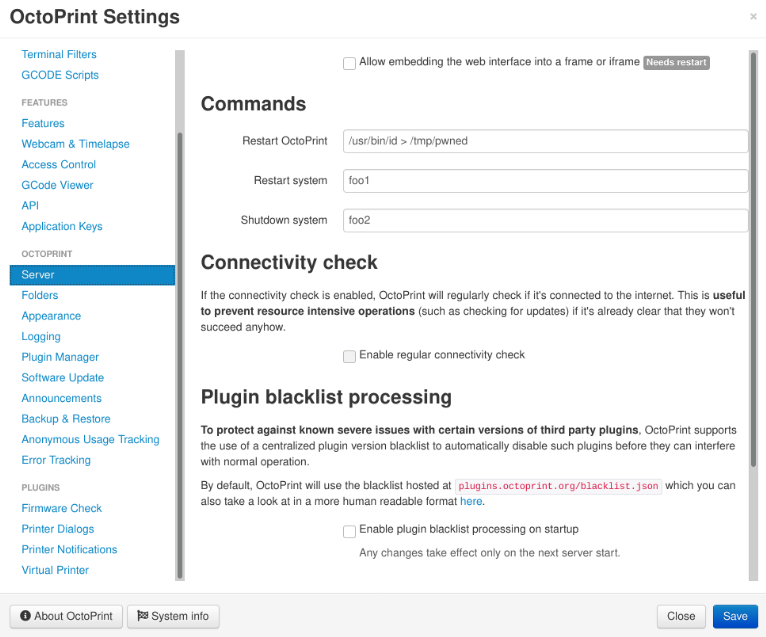Open Terminal Filters settings
Viewport: 766px width, 637px height.
coord(59,54)
